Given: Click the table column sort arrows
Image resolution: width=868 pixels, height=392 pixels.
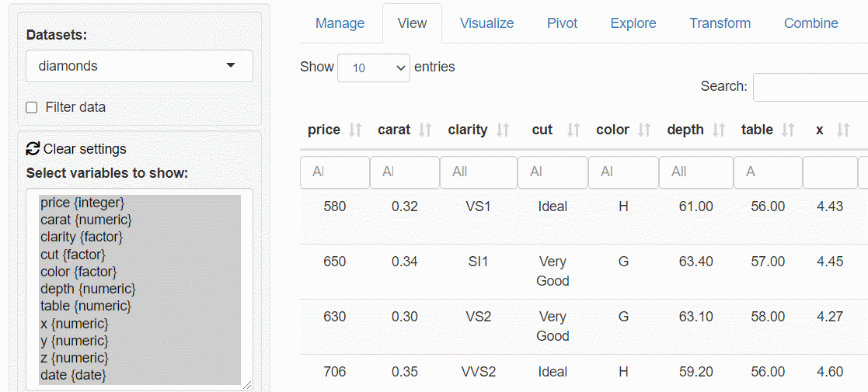Looking at the screenshot, I should 788,130.
